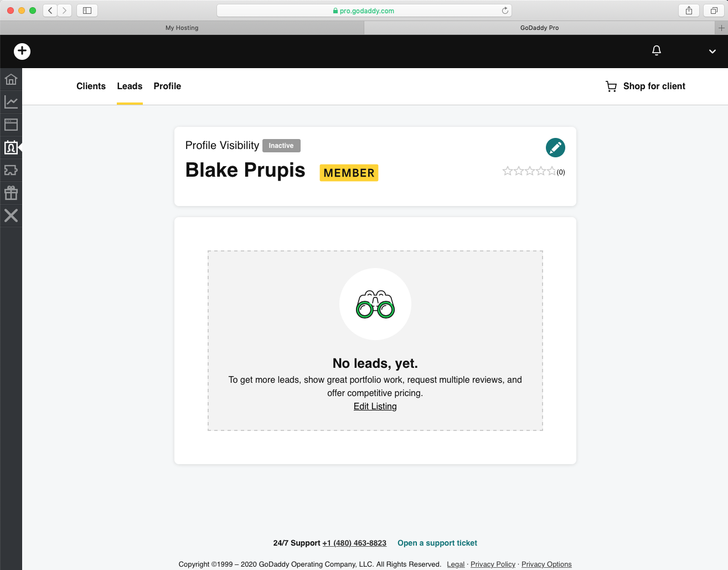This screenshot has height=570, width=728.
Task: Open the gift box rewards sidebar icon
Action: 11,193
